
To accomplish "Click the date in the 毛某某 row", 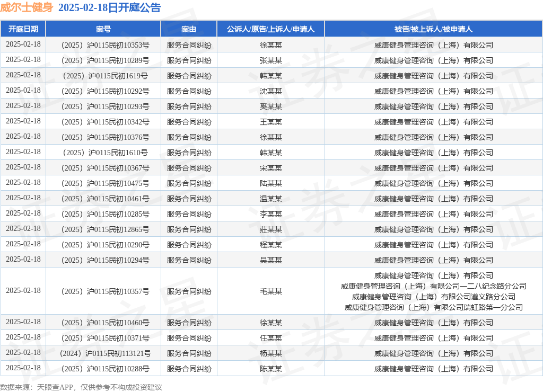I will [23, 291].
